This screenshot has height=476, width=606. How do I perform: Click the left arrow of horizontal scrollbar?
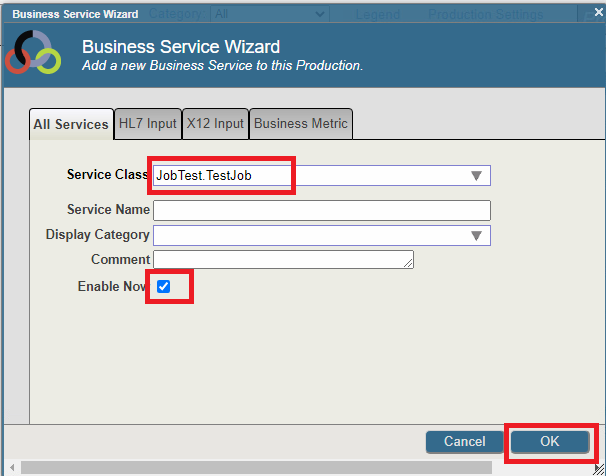[x=10, y=467]
